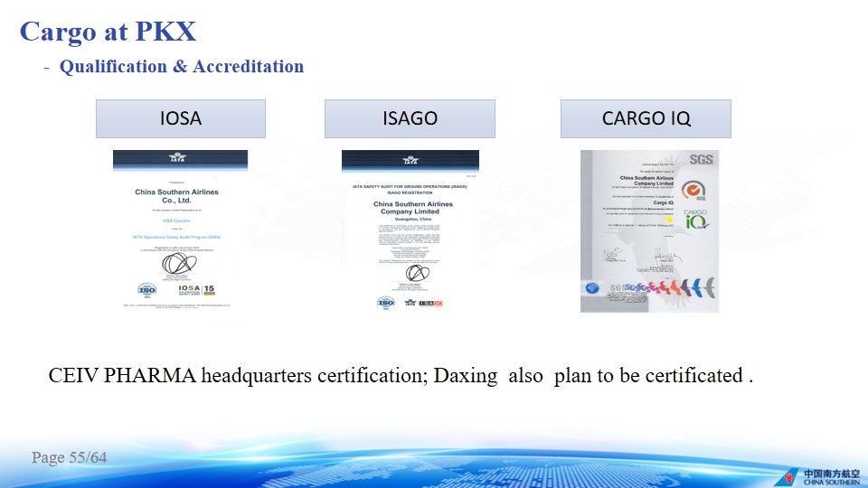
Task: Open the ISAGO registration certificate image
Action: [x=410, y=230]
